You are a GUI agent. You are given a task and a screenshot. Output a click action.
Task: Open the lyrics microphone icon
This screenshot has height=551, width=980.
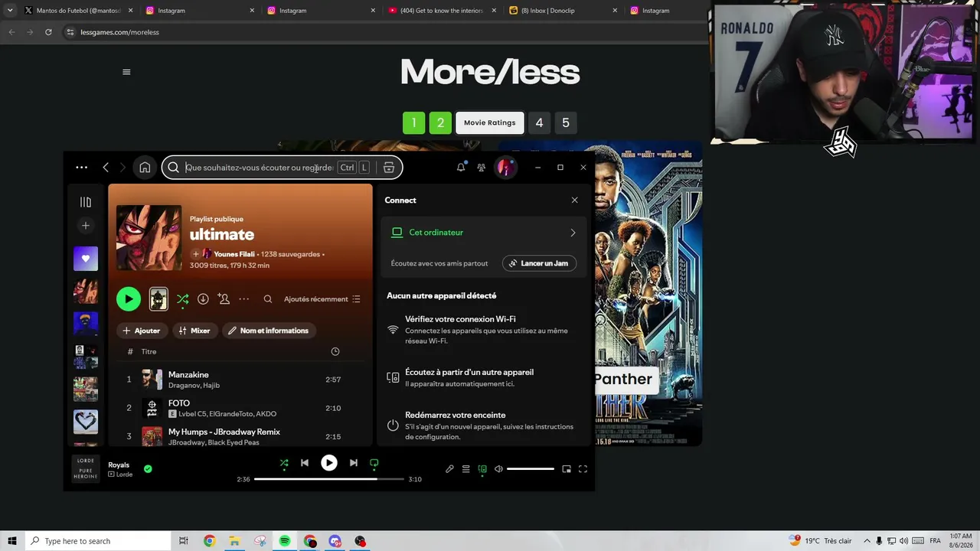(x=449, y=469)
